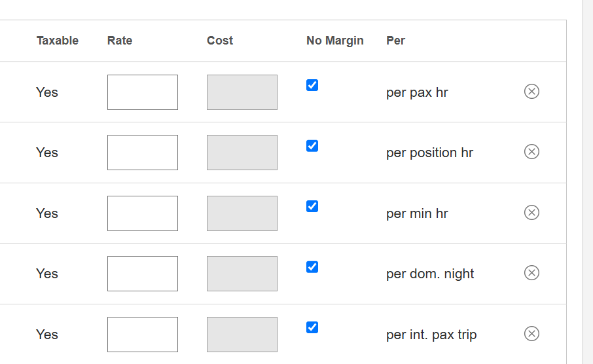The height and width of the screenshot is (364, 593).
Task: Click the Rate field for per dom. night
Action: click(143, 274)
